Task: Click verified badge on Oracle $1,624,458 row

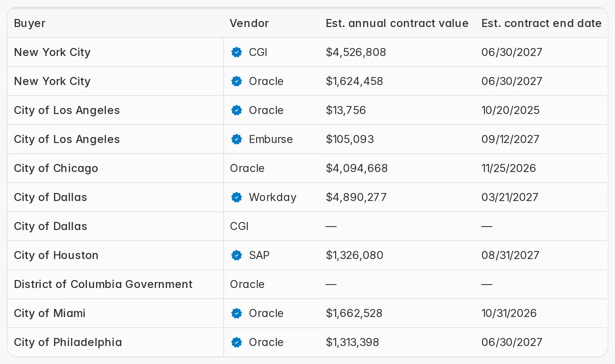Action: pyautogui.click(x=236, y=81)
